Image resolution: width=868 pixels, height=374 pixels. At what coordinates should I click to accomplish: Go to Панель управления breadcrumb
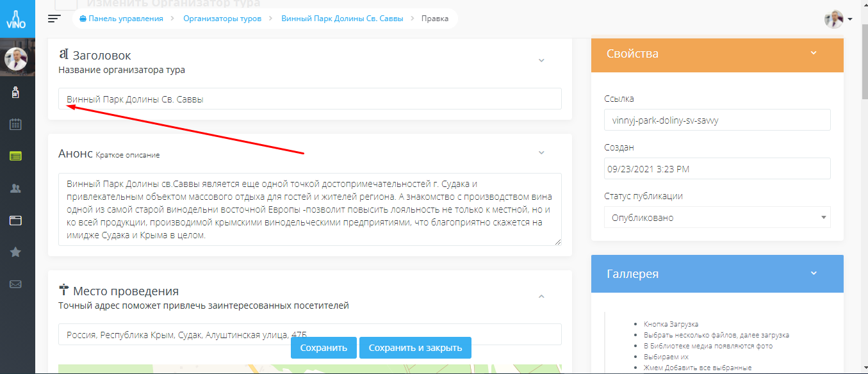[121, 19]
